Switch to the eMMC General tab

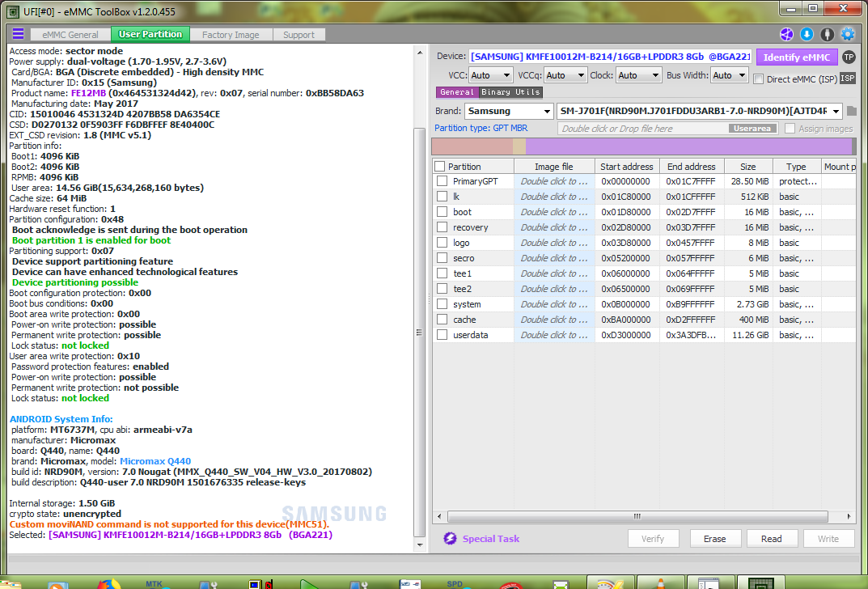(x=70, y=34)
